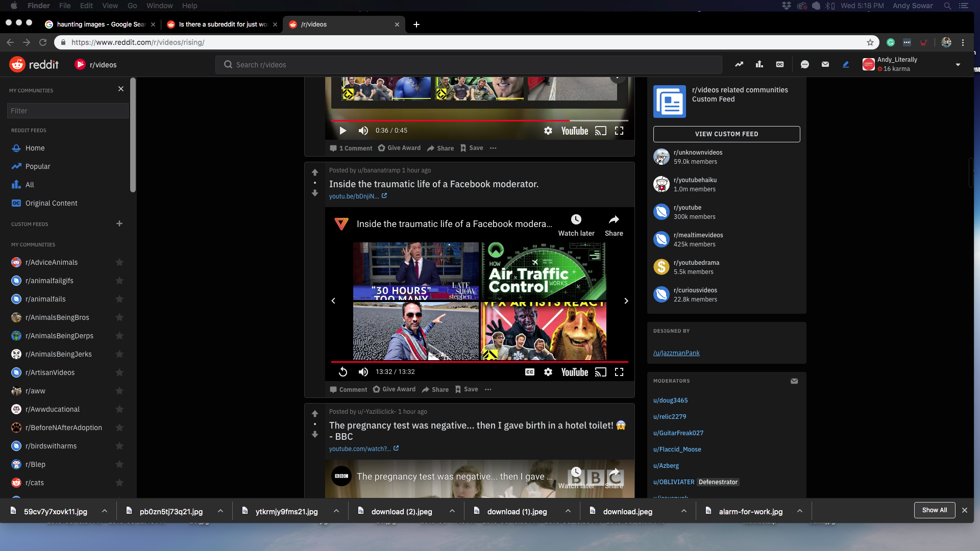Mute the 13:32 video volume icon

coord(363,372)
